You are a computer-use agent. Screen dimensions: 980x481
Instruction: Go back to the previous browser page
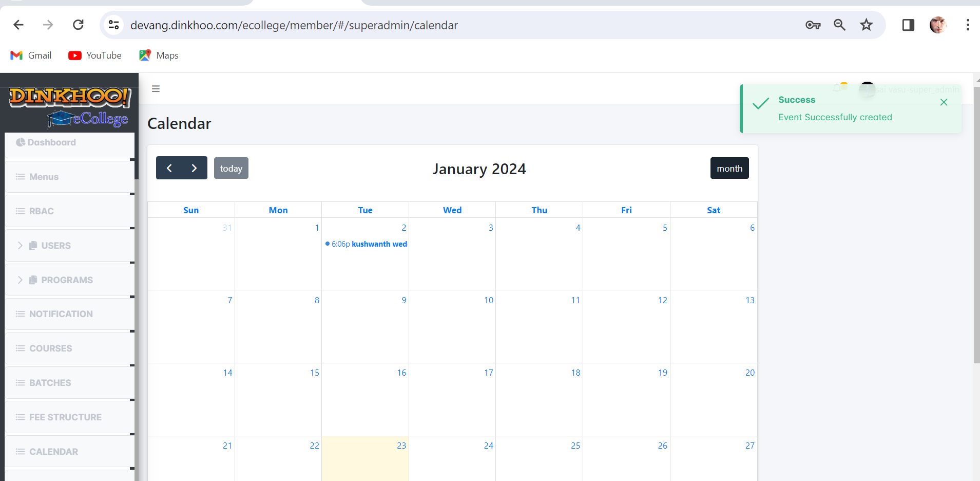pos(18,25)
